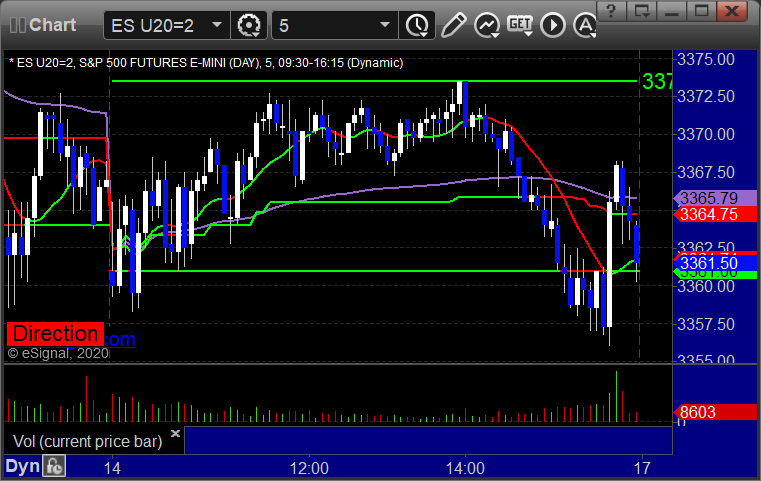Click the purple 3365.79 price tag

point(715,198)
